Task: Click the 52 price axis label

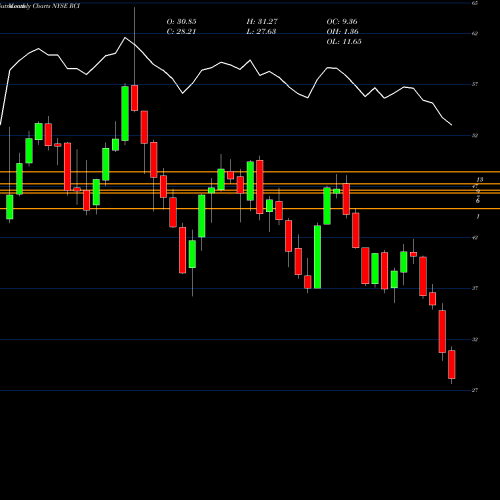Action: coord(475,136)
